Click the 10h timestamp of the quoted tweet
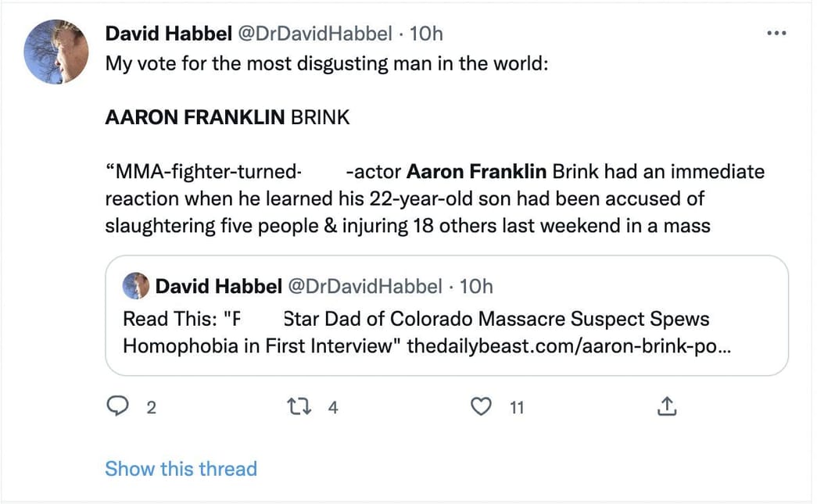 pos(477,286)
